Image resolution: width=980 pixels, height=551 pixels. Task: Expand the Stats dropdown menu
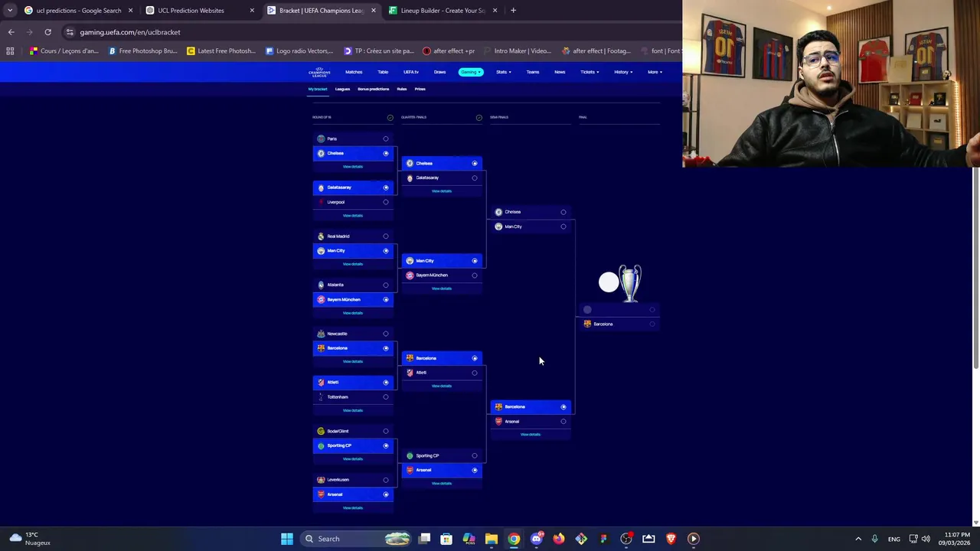(x=503, y=72)
